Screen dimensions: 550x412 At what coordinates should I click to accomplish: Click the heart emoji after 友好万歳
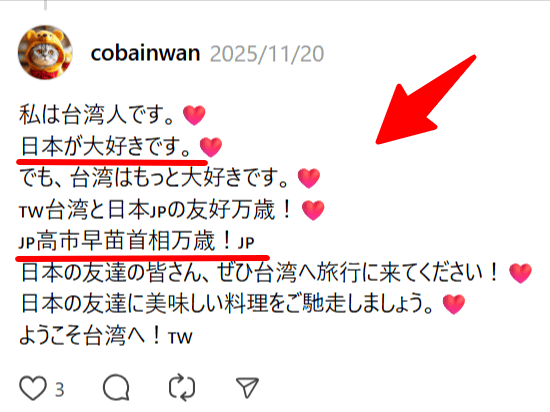tap(313, 210)
